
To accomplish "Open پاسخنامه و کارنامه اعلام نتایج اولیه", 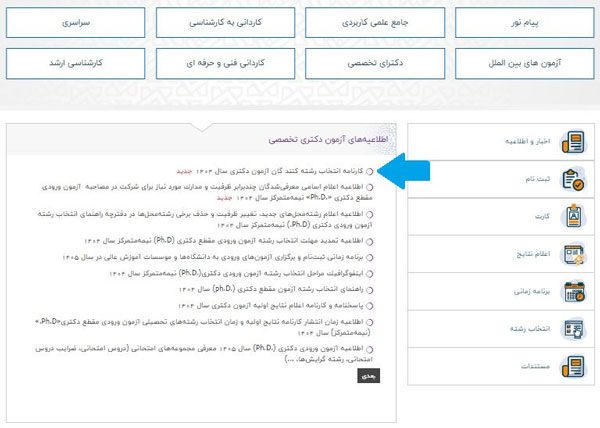I will tap(271, 305).
